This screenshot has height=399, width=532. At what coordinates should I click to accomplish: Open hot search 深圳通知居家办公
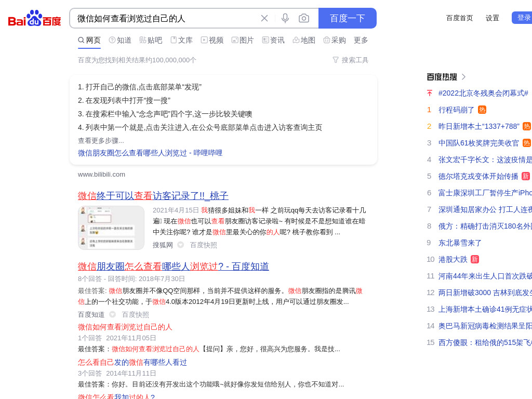point(485,210)
